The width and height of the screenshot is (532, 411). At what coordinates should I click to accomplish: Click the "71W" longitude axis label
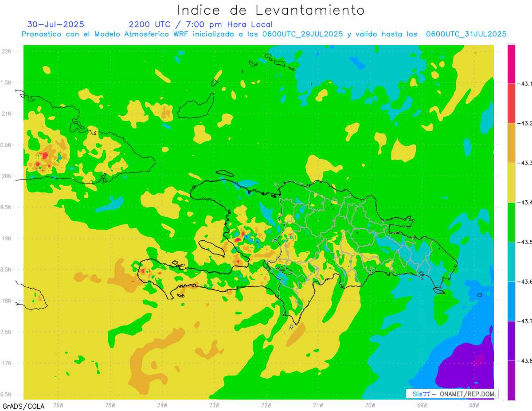(x=318, y=405)
